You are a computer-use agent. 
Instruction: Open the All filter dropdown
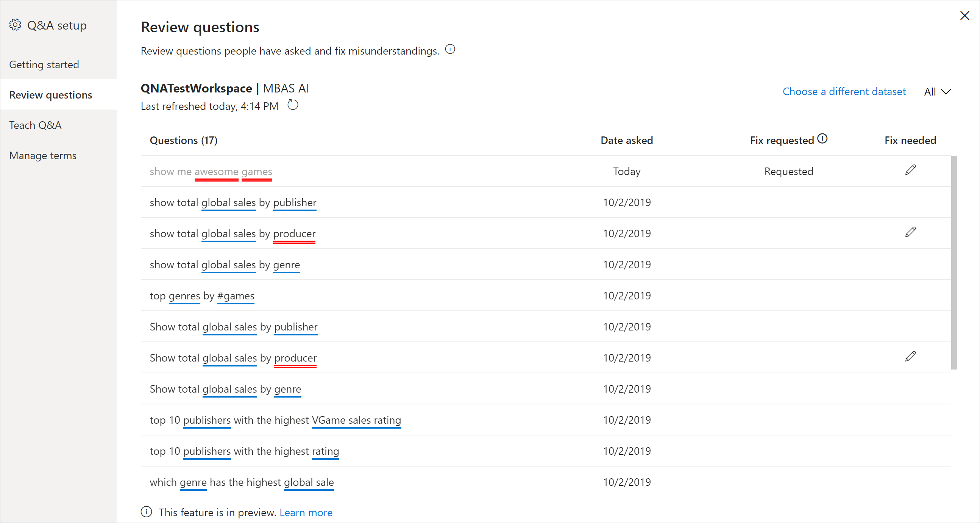[x=937, y=92]
